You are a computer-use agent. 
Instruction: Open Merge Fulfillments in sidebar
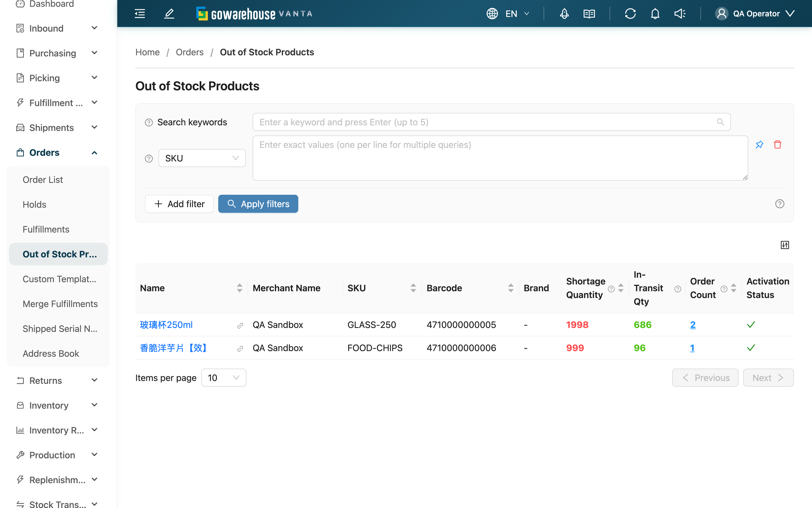(58, 304)
